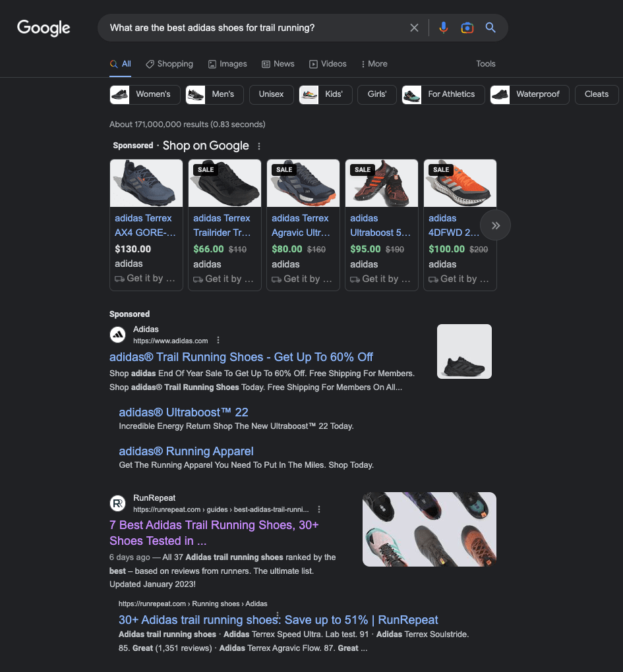Open the three-dot menu beside adidas.com URL

[x=218, y=341]
